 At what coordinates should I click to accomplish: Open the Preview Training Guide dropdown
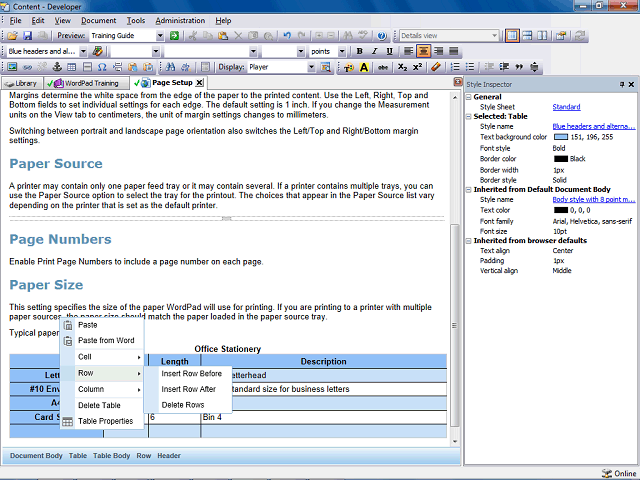click(160, 36)
